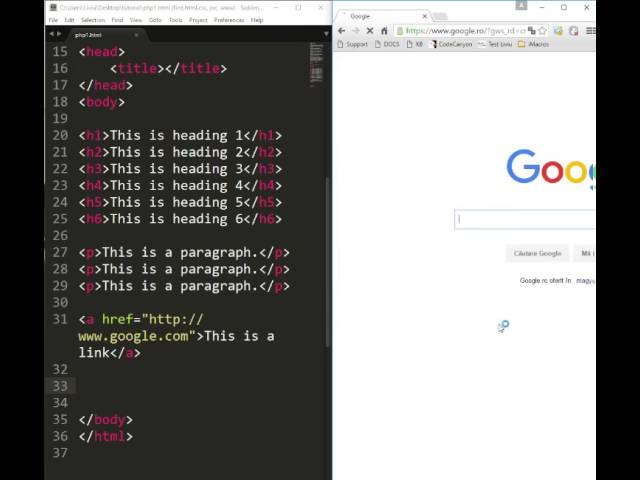Screen dimensions: 640x480
Task: Open Sublime Text Selection menu
Action: (93, 20)
